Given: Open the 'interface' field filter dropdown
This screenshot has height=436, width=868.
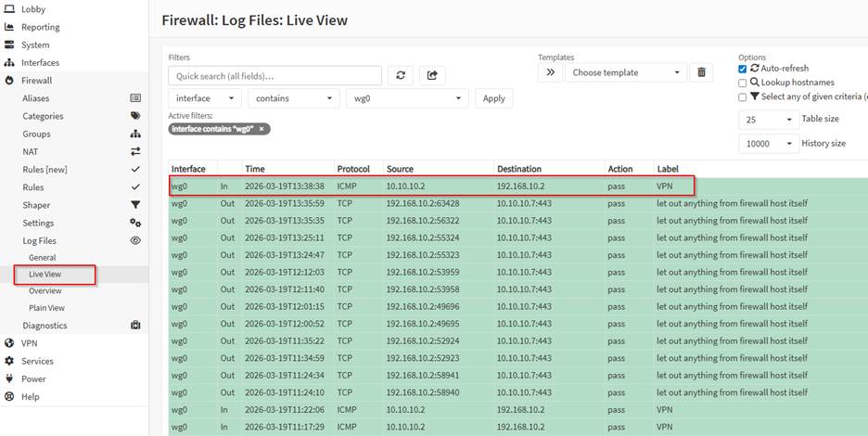Looking at the screenshot, I should tap(207, 98).
